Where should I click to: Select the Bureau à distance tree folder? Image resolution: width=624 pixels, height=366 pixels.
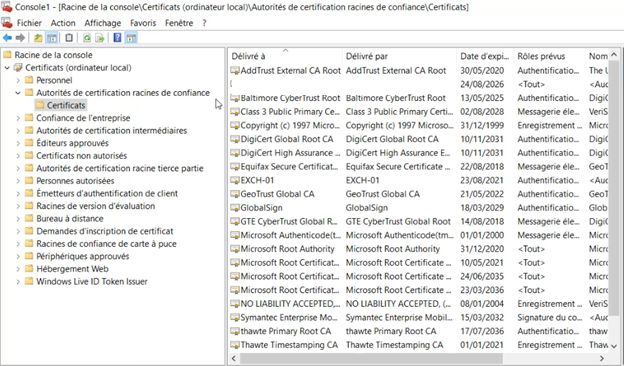pos(70,219)
